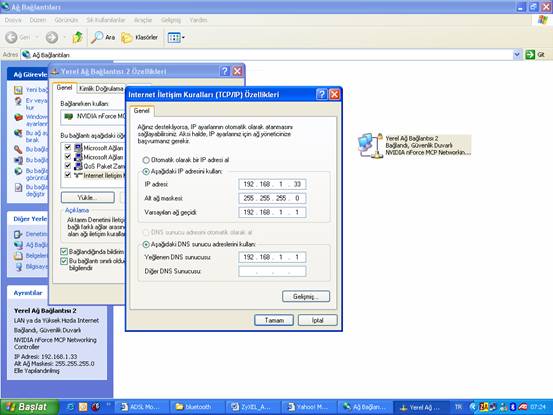Go up one folder level icon
This screenshot has width=553, height=415.
(77, 37)
